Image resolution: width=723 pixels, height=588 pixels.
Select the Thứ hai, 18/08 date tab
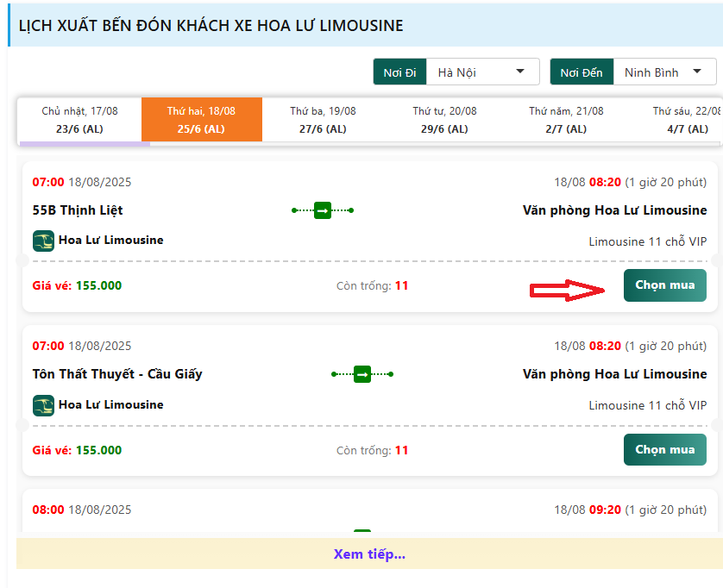pyautogui.click(x=202, y=120)
